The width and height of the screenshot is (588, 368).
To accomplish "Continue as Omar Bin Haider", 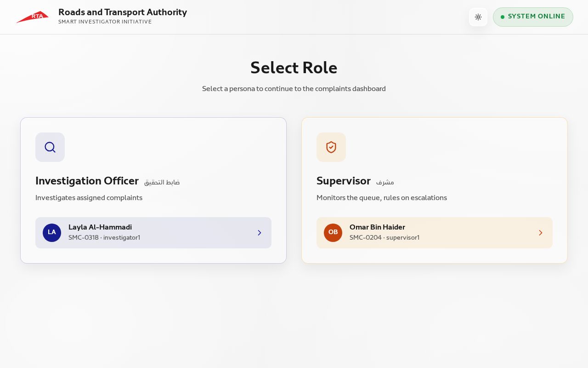I will [435, 233].
